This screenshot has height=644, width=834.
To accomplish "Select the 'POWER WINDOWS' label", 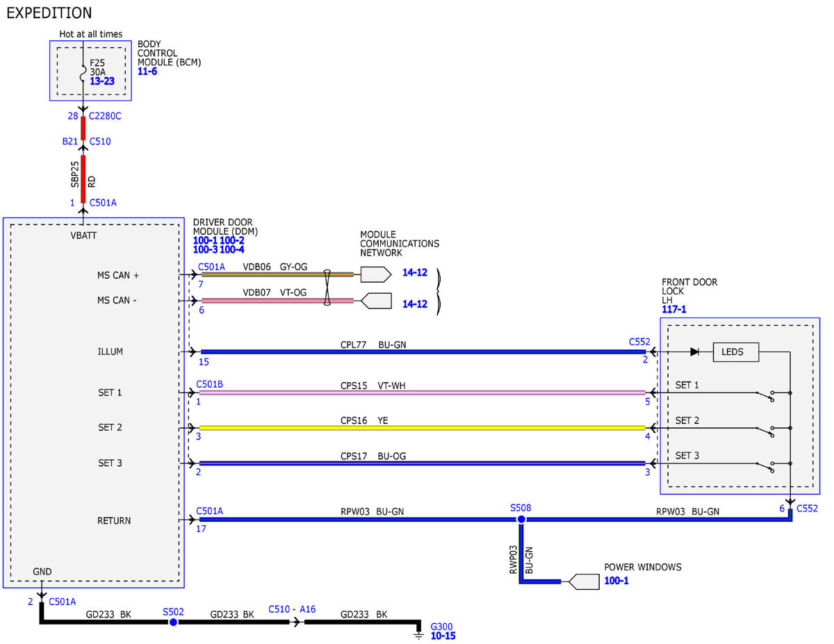I will pos(643,567).
